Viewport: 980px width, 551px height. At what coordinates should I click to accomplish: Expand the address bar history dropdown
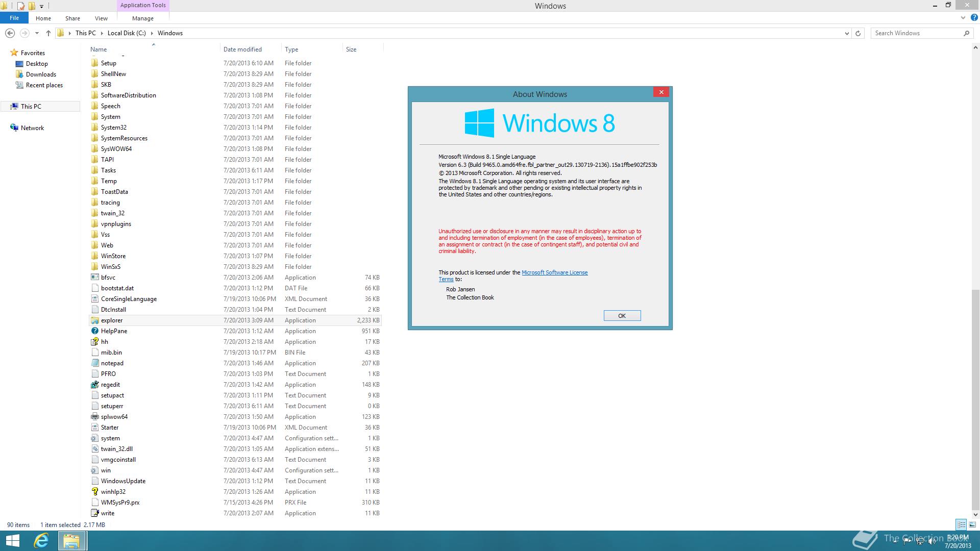[x=847, y=33]
